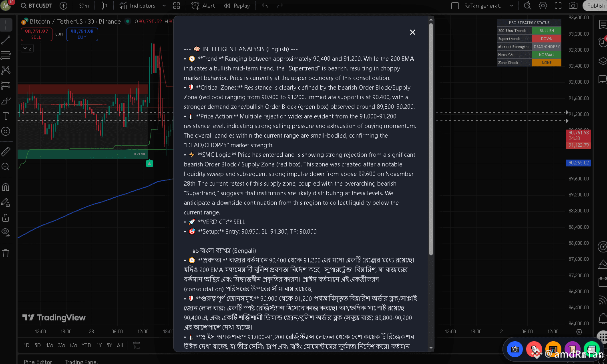This screenshot has height=364, width=607.
Task: Open the chart patterns tool group
Action: click(6, 70)
